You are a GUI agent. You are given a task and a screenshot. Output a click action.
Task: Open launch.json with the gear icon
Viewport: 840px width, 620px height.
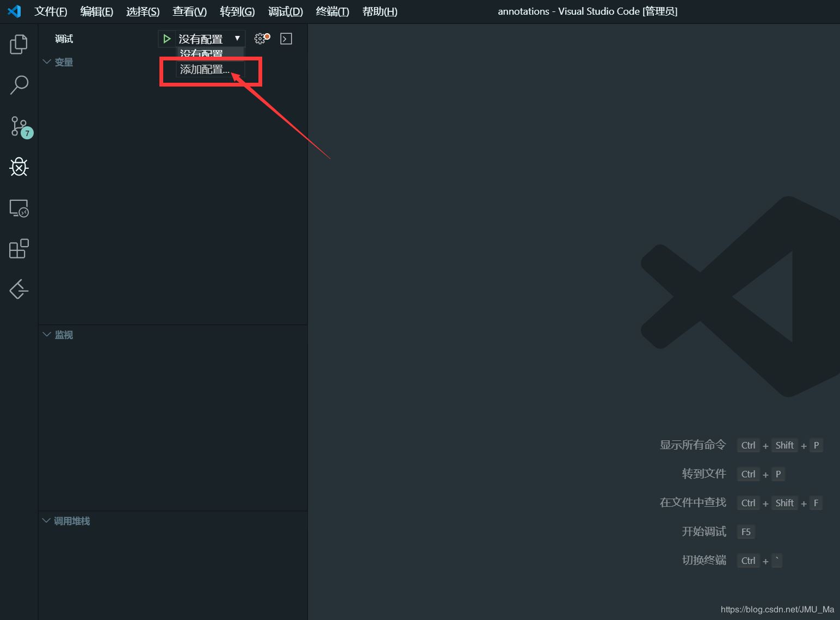pyautogui.click(x=262, y=38)
